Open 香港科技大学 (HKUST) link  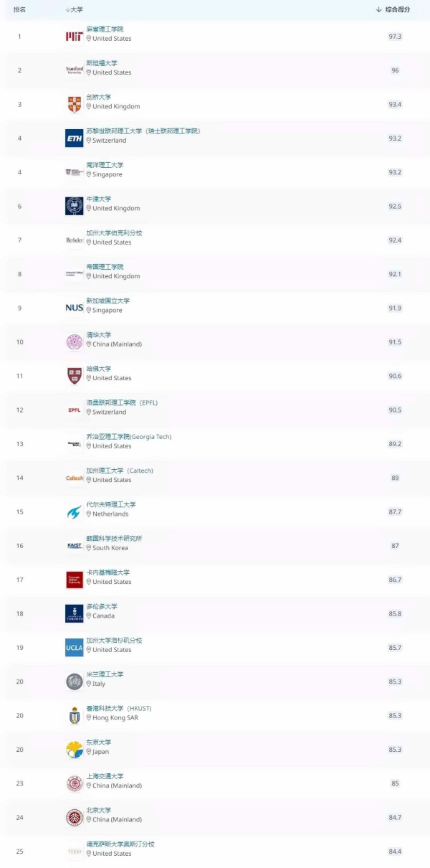[119, 708]
